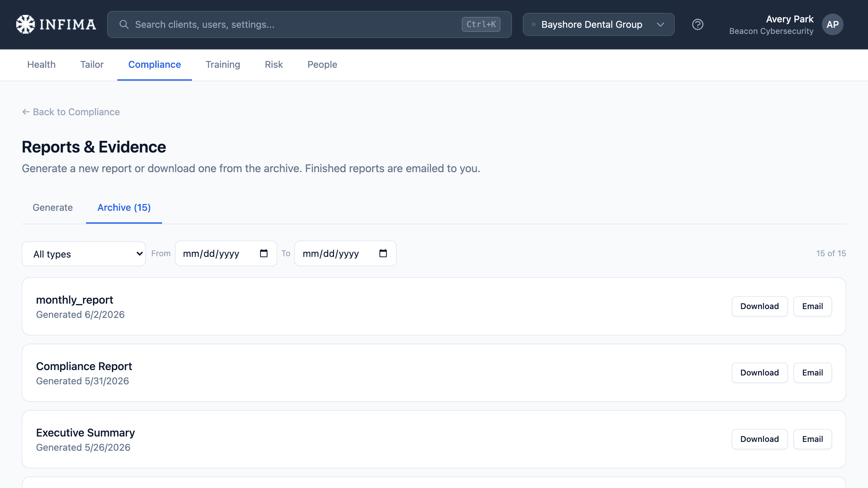Click the Executive Summary title

[85, 433]
